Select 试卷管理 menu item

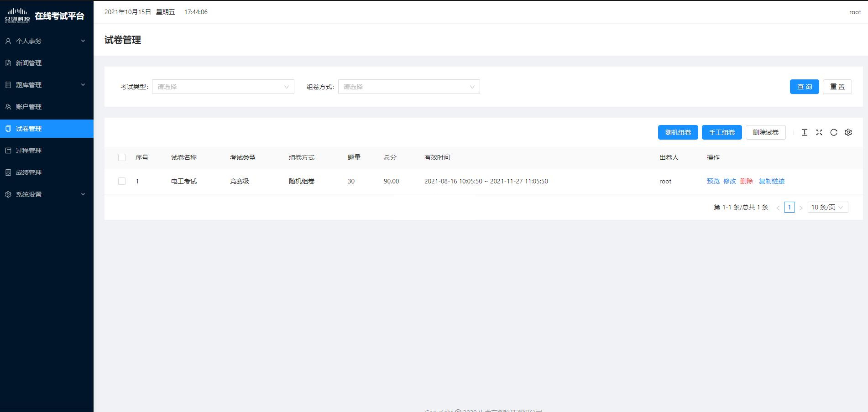[x=47, y=129]
